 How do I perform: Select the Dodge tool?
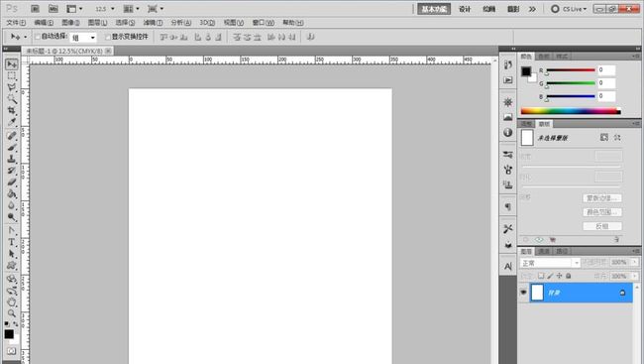(12, 216)
